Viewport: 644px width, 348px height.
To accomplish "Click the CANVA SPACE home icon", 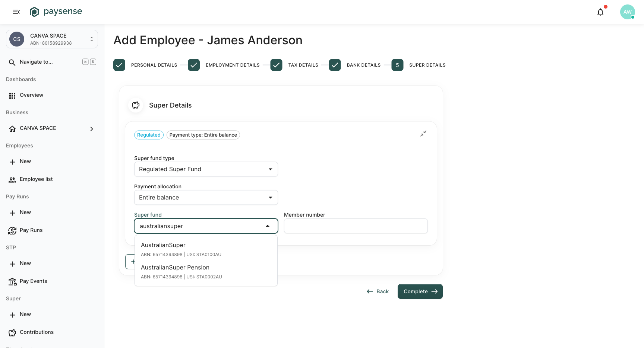I will [12, 129].
